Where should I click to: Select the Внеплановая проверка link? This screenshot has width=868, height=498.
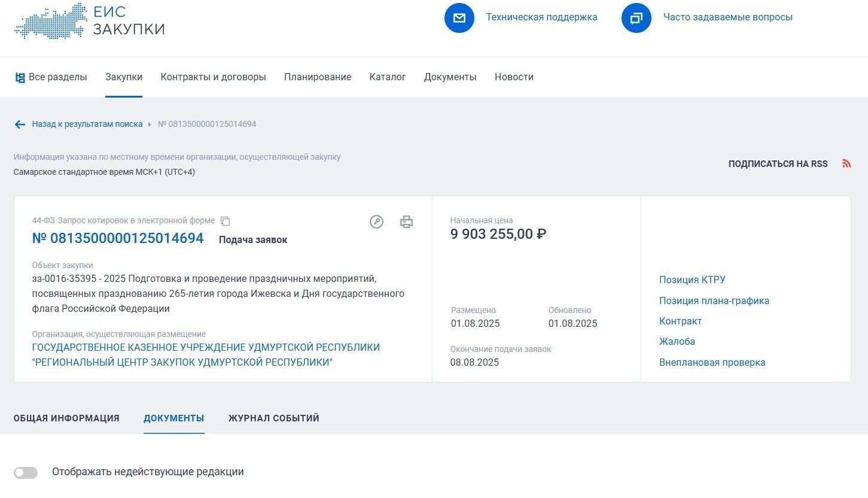[712, 363]
